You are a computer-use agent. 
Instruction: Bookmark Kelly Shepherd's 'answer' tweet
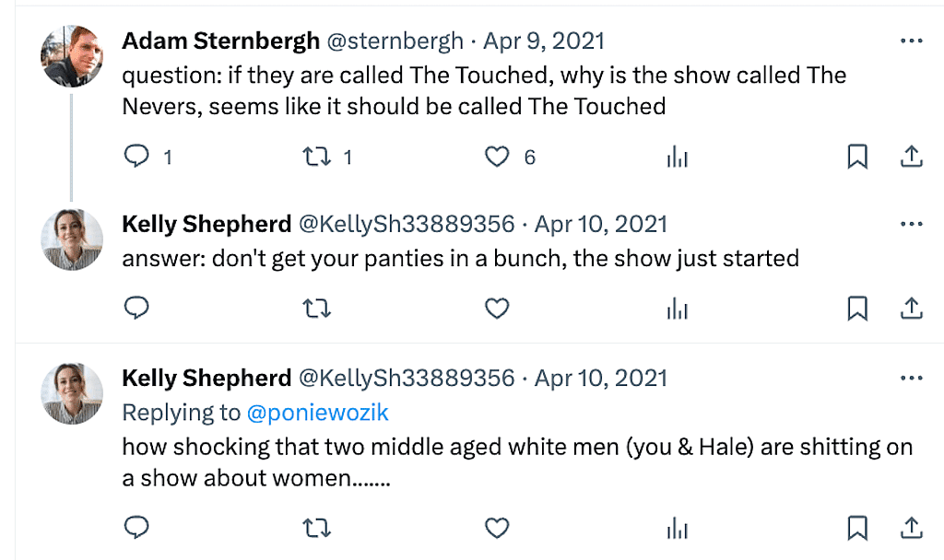click(x=857, y=309)
